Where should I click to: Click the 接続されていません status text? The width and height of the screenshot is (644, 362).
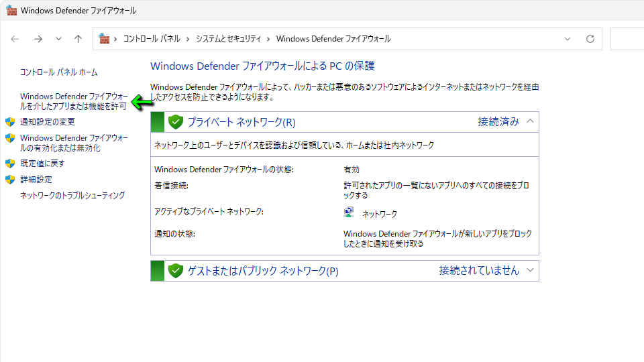(x=479, y=270)
